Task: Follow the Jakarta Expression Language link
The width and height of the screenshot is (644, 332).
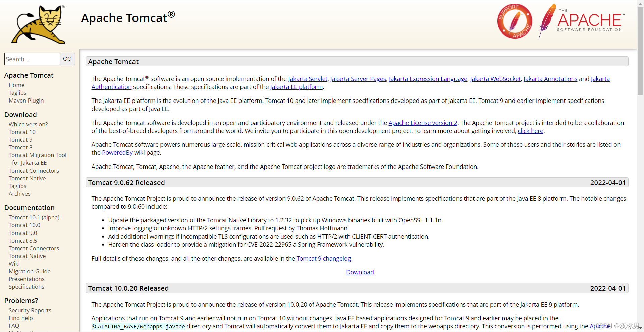Action: point(428,79)
